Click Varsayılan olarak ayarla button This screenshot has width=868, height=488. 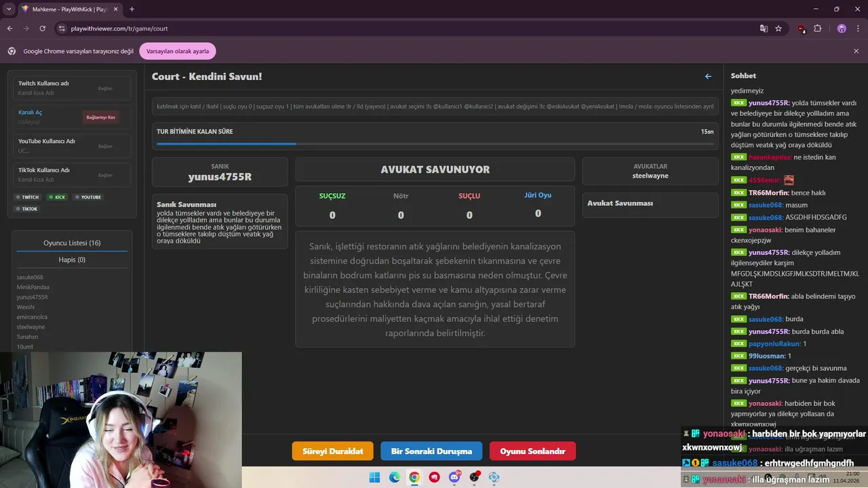coord(178,51)
